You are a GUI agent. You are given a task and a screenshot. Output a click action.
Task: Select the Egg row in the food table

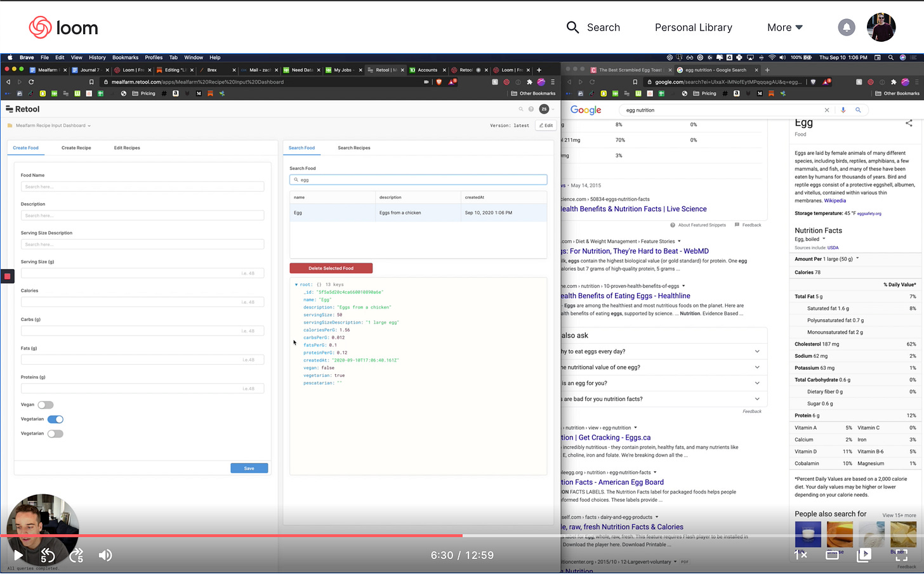(x=418, y=213)
